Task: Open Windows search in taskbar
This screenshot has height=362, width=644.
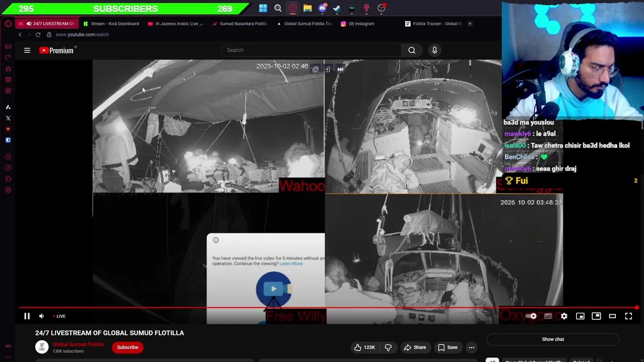Action: pyautogui.click(x=278, y=8)
